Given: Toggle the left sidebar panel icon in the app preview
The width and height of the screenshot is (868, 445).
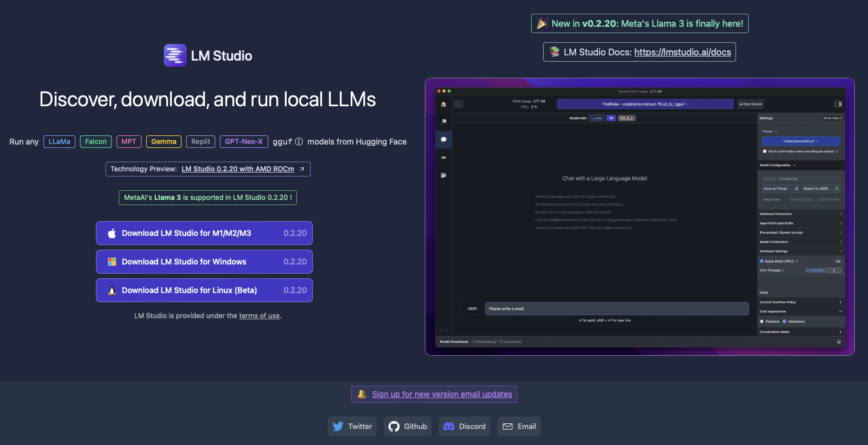Looking at the screenshot, I should click(458, 104).
